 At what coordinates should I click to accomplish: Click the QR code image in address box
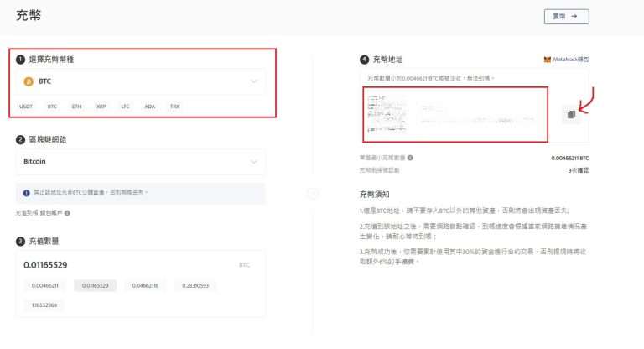(390, 113)
